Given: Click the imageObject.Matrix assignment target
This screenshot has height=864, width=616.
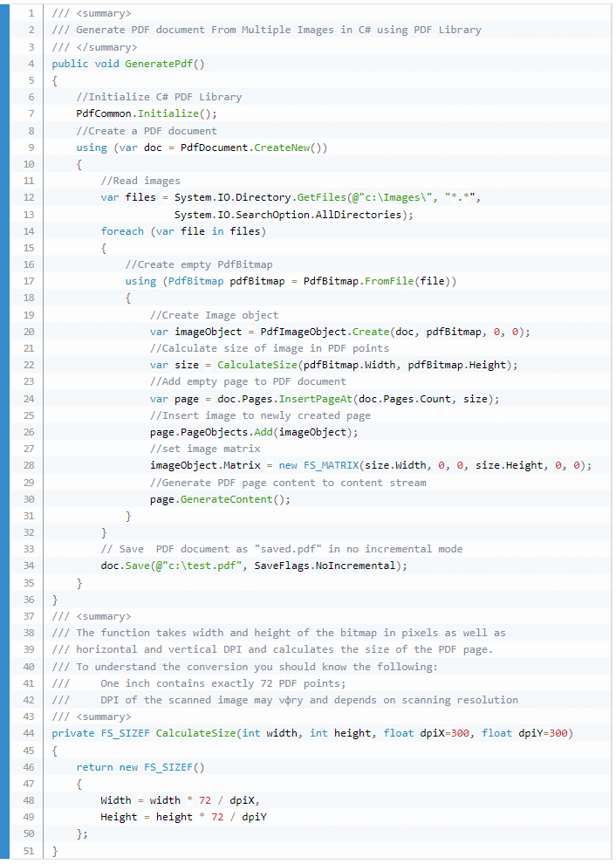Looking at the screenshot, I should (205, 466).
